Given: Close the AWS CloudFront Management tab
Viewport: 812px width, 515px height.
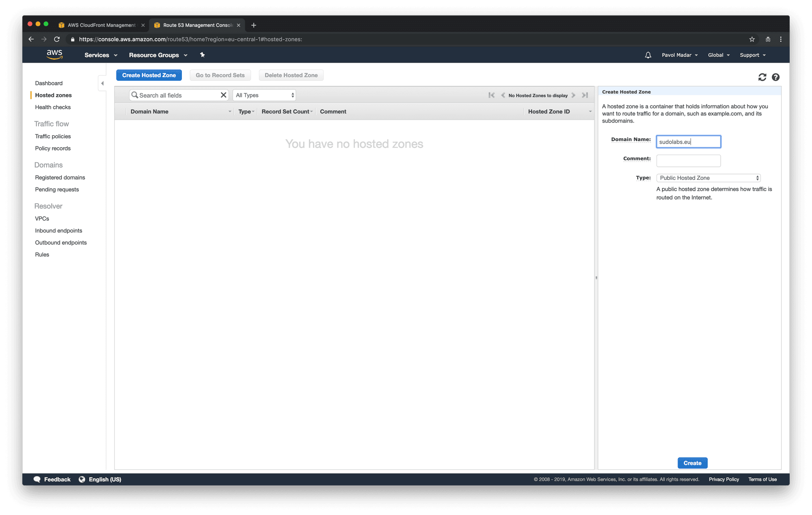Looking at the screenshot, I should [x=143, y=25].
